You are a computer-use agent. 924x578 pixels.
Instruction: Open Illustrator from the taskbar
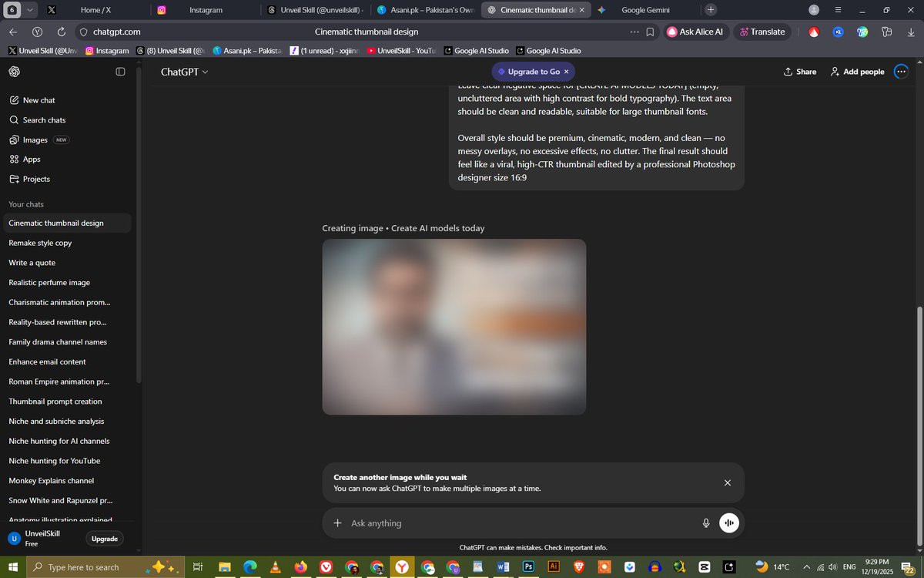(x=553, y=567)
